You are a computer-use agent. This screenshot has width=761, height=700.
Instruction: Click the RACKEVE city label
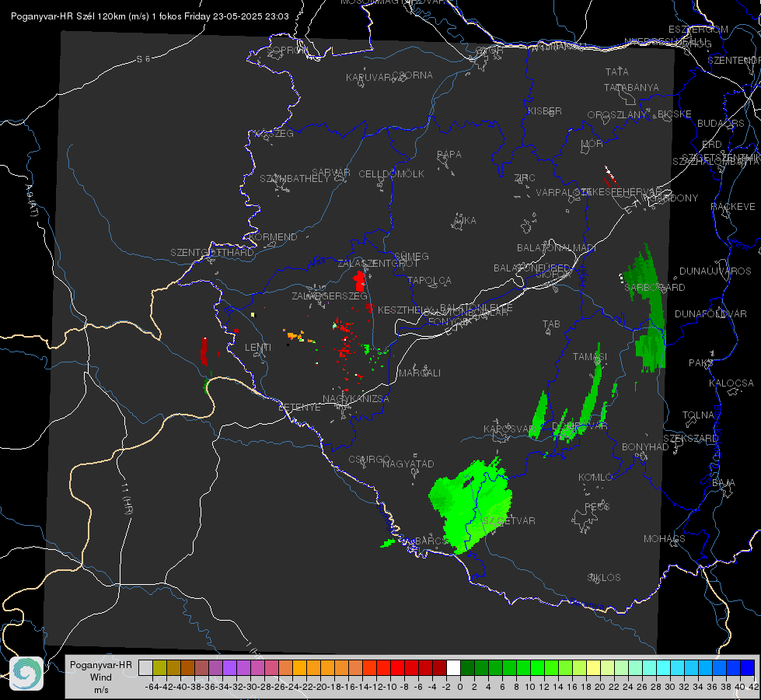(x=733, y=207)
